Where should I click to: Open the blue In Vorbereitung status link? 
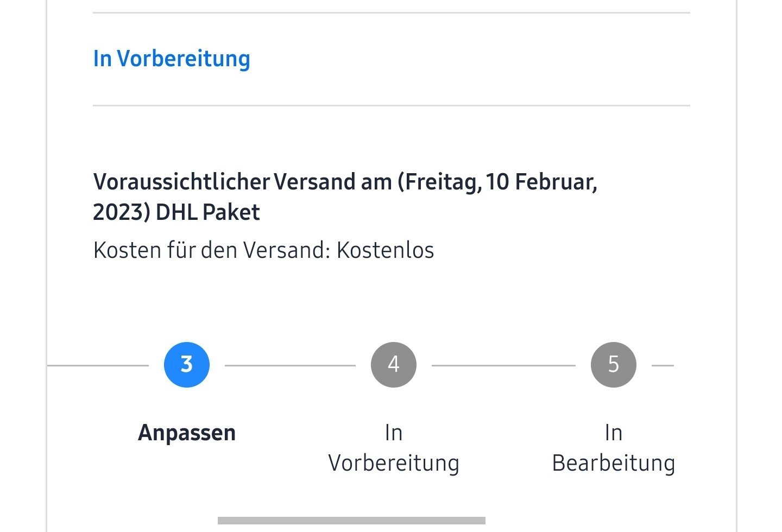point(172,59)
